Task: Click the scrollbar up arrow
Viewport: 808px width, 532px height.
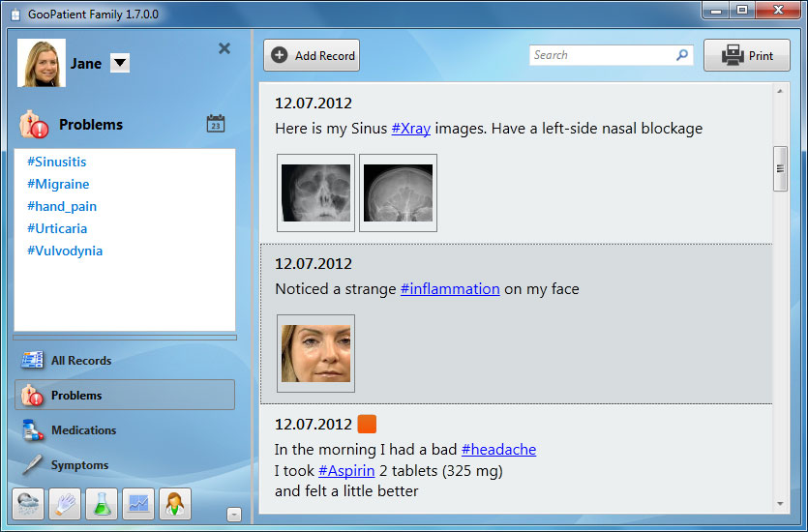Action: click(x=780, y=91)
